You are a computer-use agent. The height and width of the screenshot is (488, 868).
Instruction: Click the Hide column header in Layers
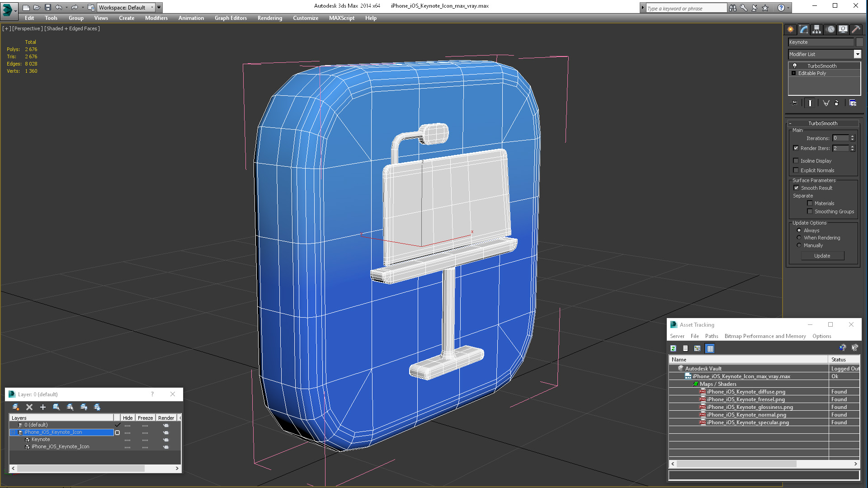coord(127,418)
